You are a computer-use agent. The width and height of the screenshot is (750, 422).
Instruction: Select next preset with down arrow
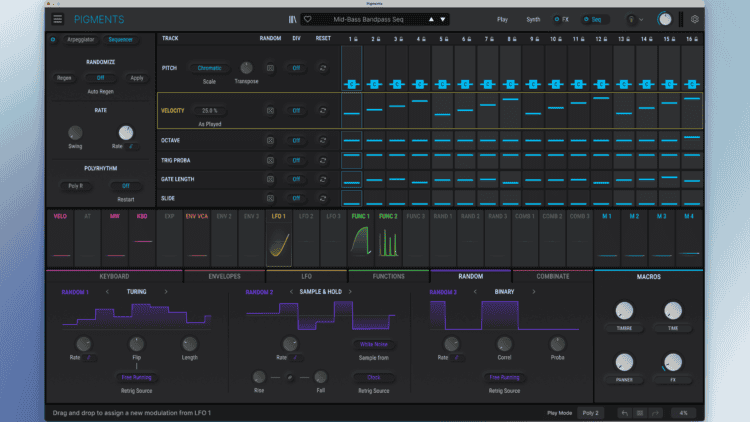coord(443,20)
